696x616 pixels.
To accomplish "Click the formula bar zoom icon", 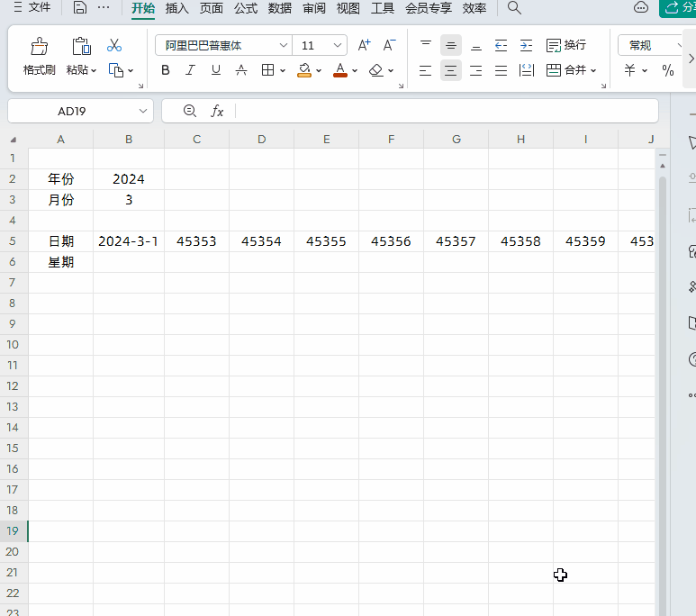I will click(190, 111).
